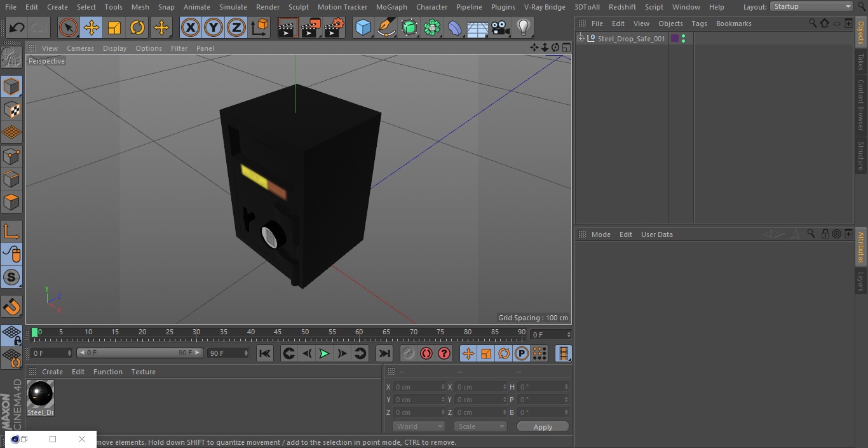Screen dimensions: 868x448
Task: Switch to the Content Browser side tab
Action: click(x=861, y=105)
